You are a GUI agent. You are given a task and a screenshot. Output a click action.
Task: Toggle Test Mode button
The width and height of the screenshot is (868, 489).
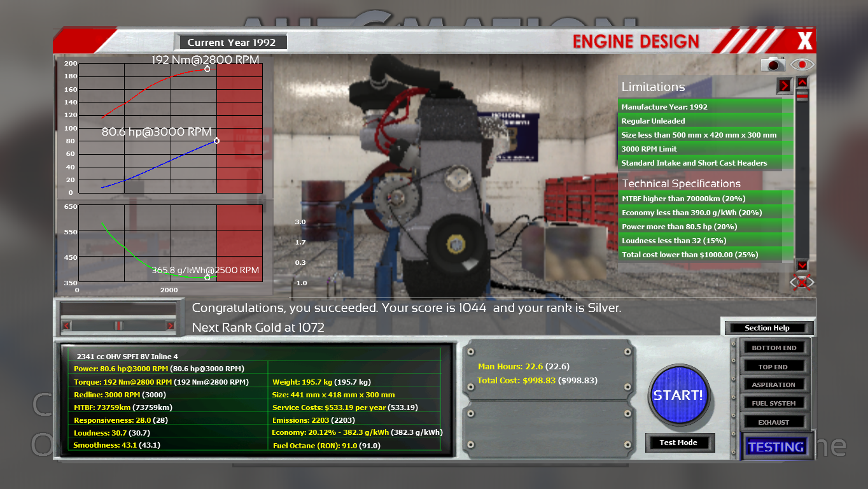click(x=678, y=443)
